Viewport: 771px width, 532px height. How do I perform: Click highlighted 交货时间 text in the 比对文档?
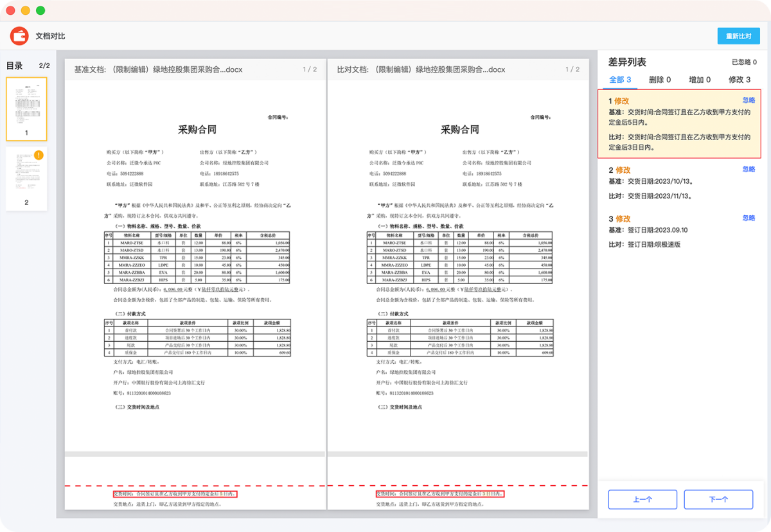click(x=439, y=494)
